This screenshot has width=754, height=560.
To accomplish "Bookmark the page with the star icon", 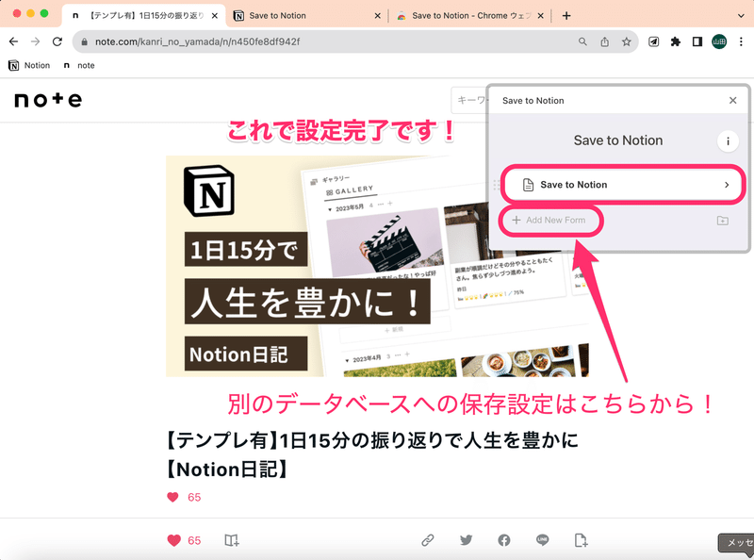I will [x=626, y=41].
